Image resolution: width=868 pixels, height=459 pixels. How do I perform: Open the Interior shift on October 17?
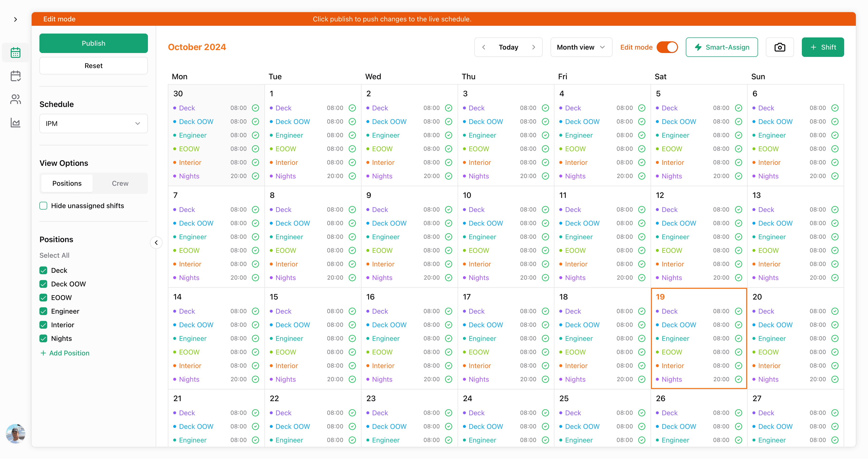[x=506, y=366]
